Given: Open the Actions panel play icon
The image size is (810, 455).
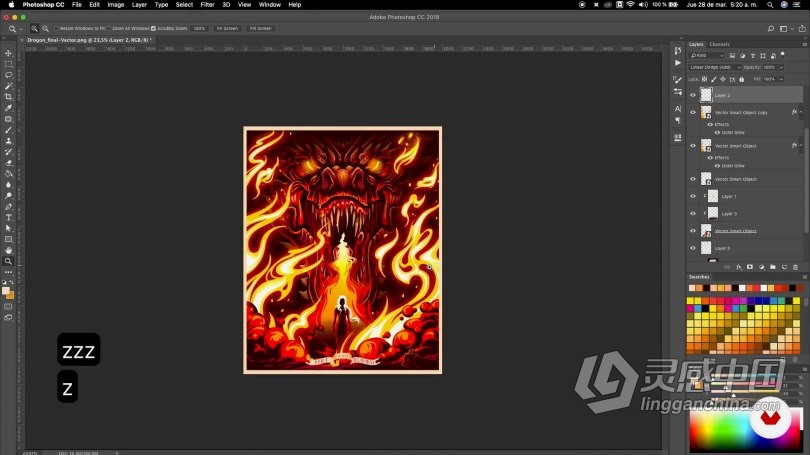Looking at the screenshot, I should coord(678,62).
